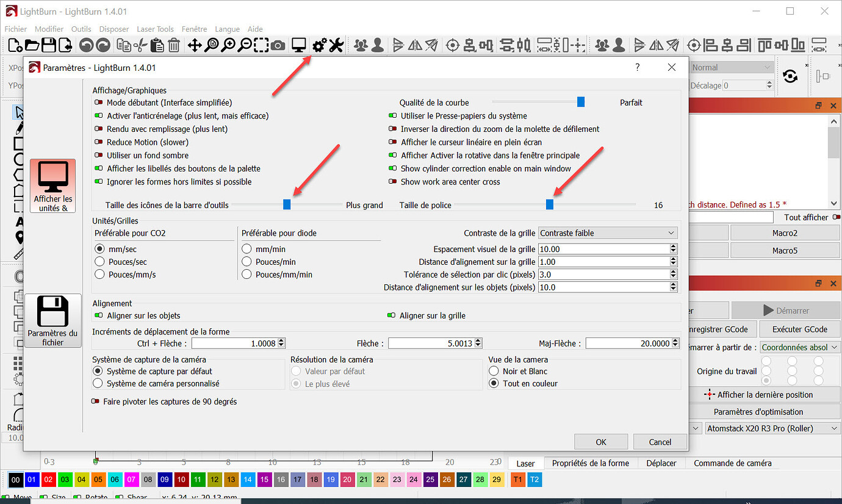Capture an image with the camera icon
842x504 pixels.
[278, 45]
